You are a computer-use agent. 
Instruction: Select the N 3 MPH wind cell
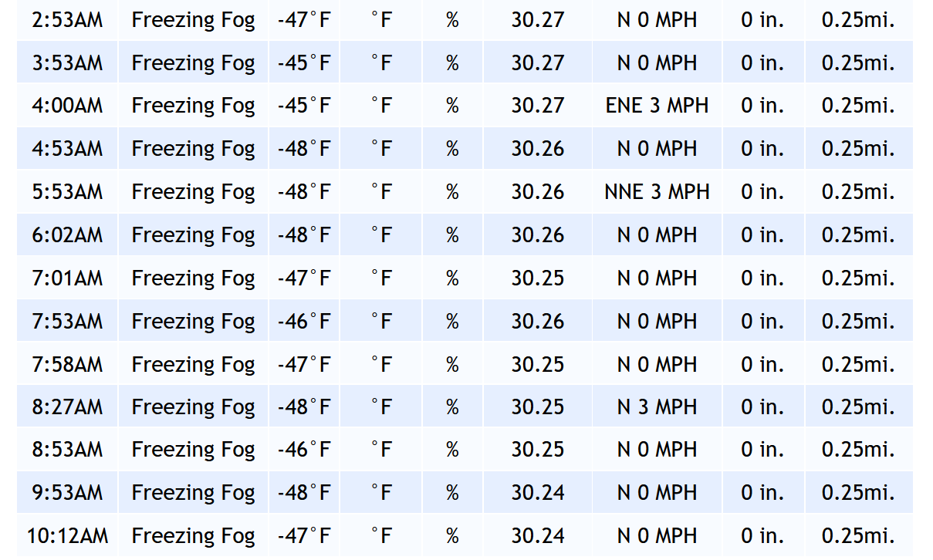[657, 407]
